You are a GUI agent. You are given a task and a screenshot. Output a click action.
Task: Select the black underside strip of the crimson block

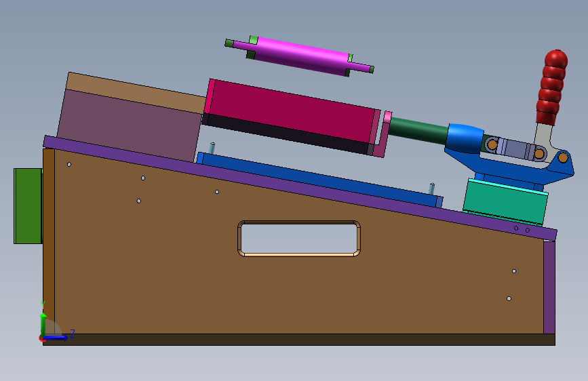click(287, 134)
